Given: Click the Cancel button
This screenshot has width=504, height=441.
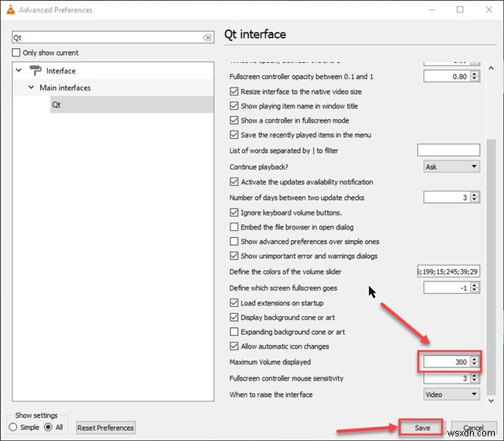Looking at the screenshot, I should point(474,428).
